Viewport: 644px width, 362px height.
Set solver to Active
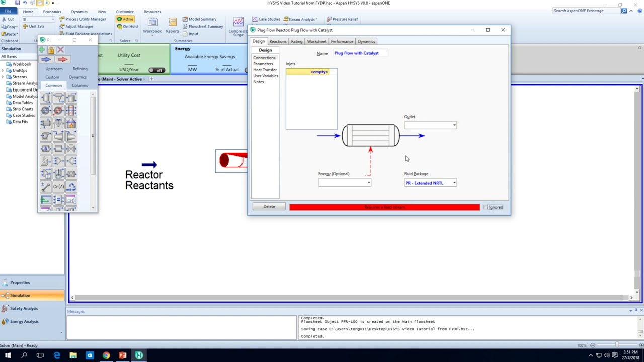(125, 19)
